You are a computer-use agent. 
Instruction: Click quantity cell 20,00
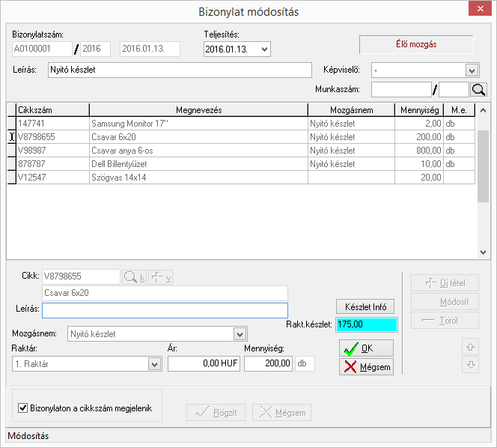click(419, 178)
